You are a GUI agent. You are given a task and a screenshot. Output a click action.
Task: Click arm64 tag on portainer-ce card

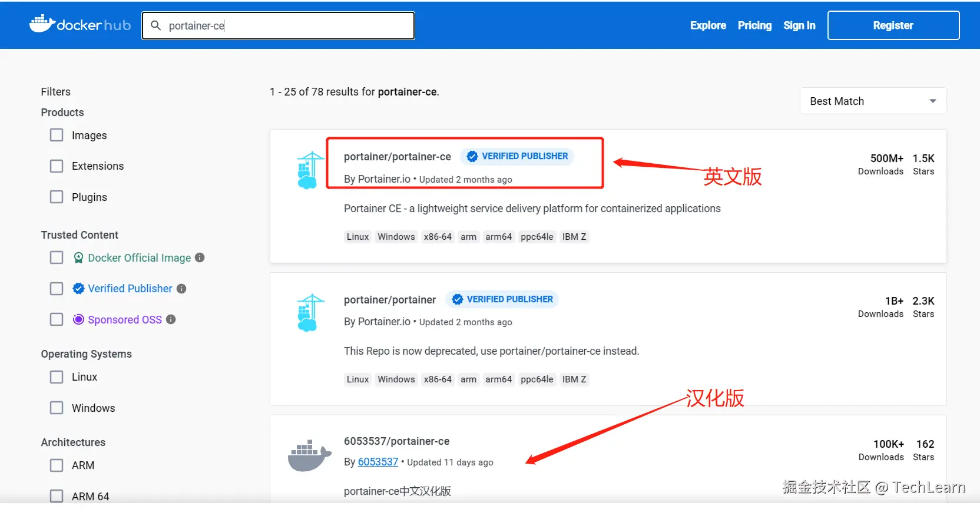click(499, 237)
